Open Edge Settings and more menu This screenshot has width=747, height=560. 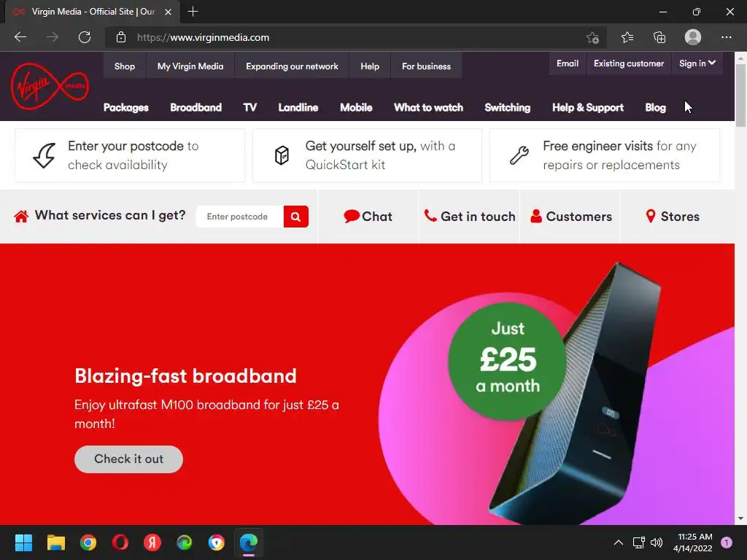726,37
